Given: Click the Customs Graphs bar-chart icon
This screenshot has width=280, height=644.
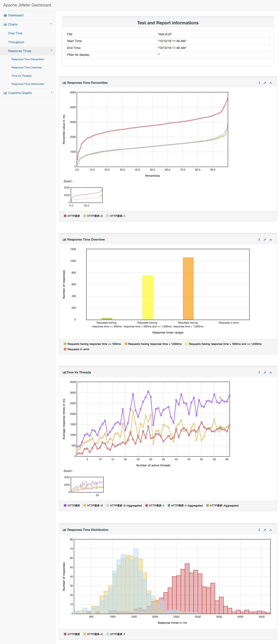Looking at the screenshot, I should tap(5, 93).
